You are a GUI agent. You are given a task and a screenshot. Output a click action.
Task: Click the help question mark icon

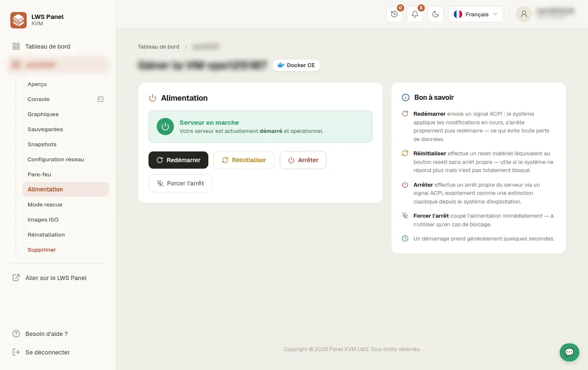click(x=16, y=334)
